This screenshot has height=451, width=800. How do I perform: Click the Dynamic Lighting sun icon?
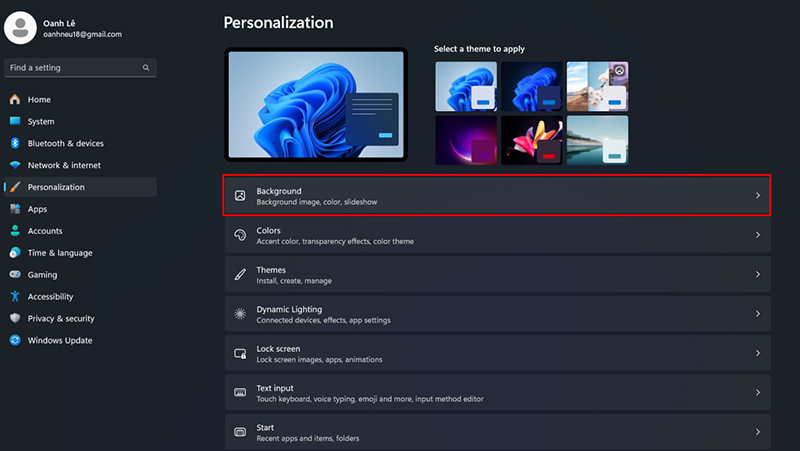tap(240, 314)
